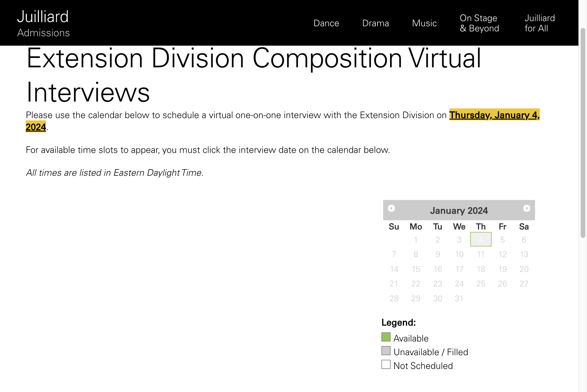Click the January 2024 calendar title
This screenshot has height=392, width=587.
click(x=459, y=211)
